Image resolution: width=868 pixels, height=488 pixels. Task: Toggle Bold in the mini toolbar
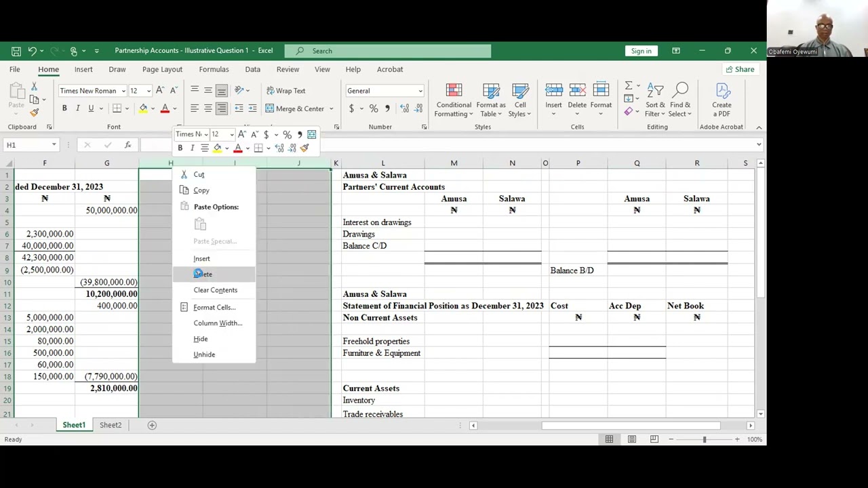180,148
